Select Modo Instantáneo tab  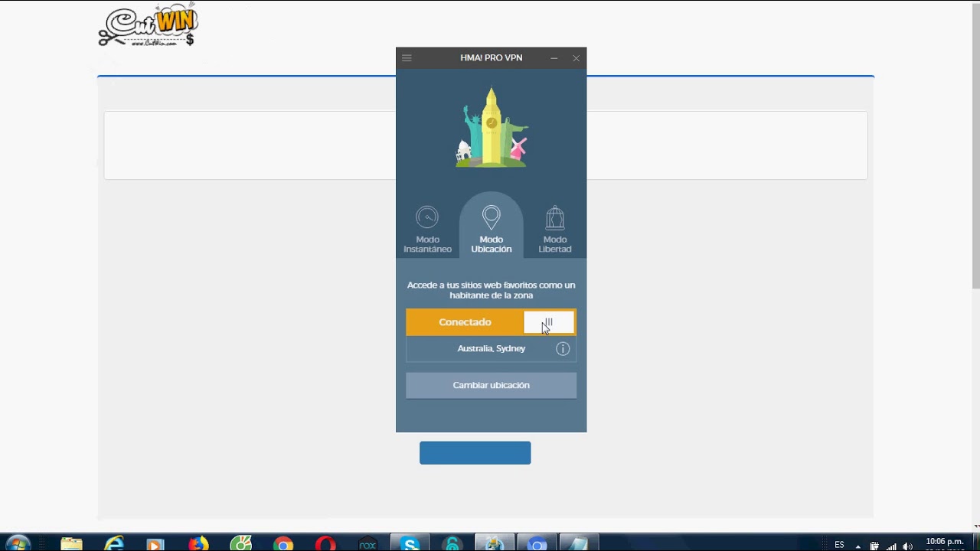tap(427, 230)
